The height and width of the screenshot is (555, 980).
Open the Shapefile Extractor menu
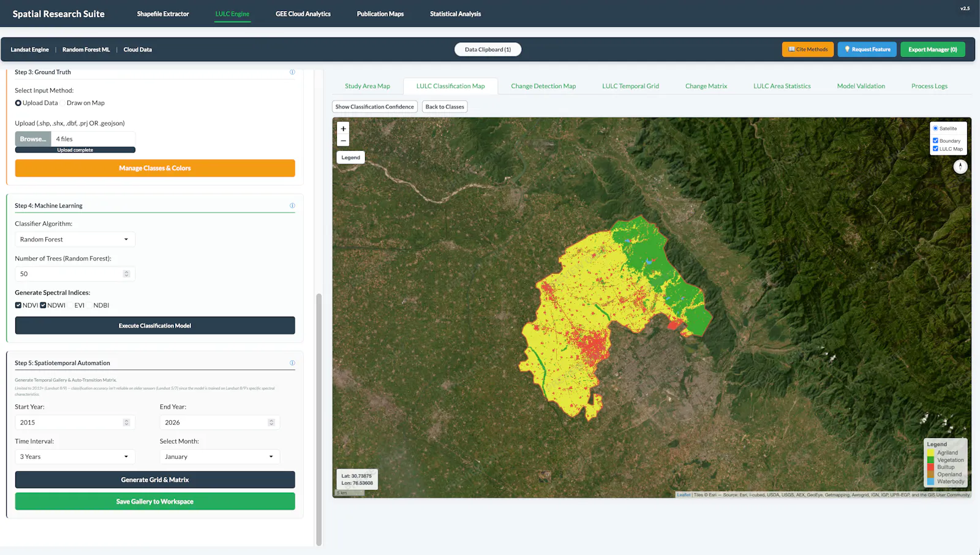[163, 14]
